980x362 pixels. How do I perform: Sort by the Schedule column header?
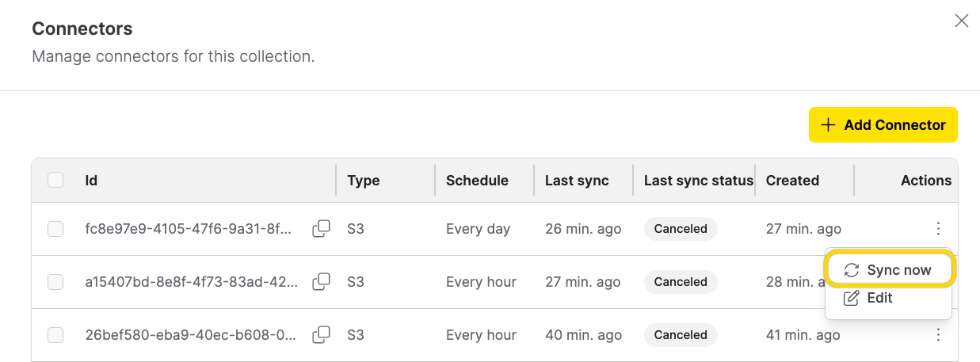(x=477, y=181)
